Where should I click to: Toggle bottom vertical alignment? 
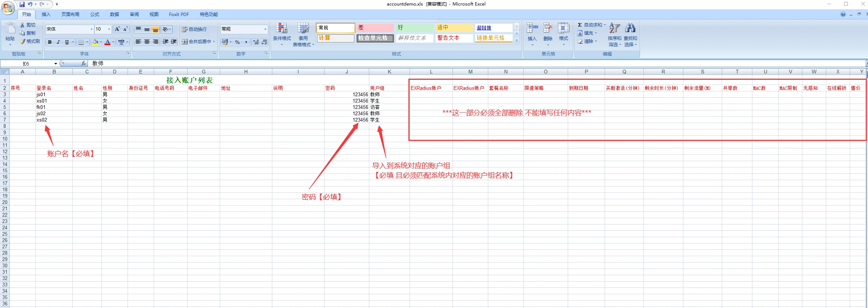coord(156,29)
